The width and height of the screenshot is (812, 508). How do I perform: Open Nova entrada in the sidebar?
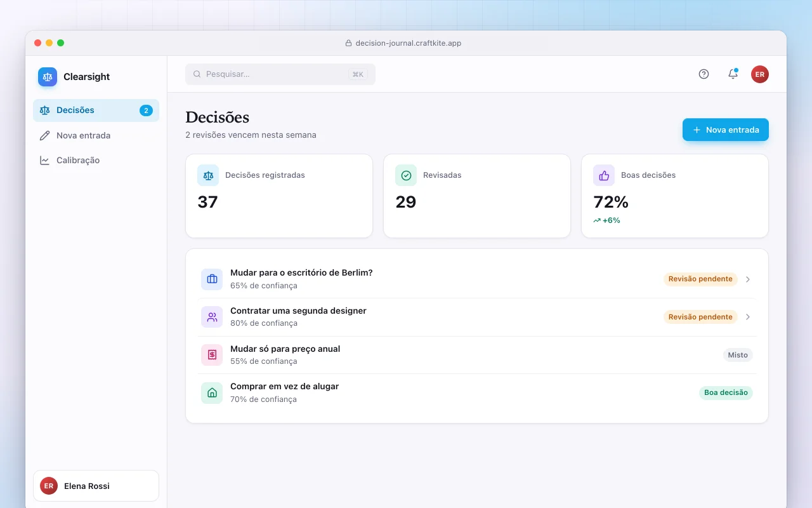(96, 135)
